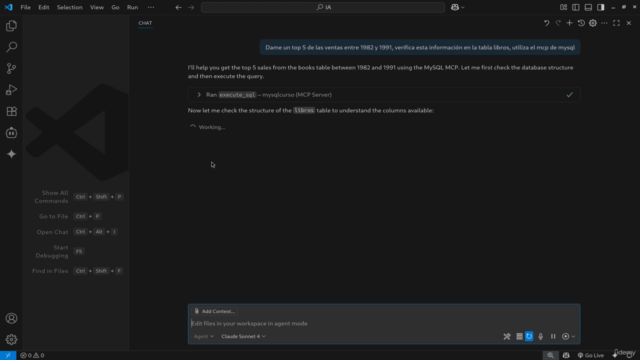The width and height of the screenshot is (640, 360).
Task: Undo last chat request
Action: [x=547, y=23]
